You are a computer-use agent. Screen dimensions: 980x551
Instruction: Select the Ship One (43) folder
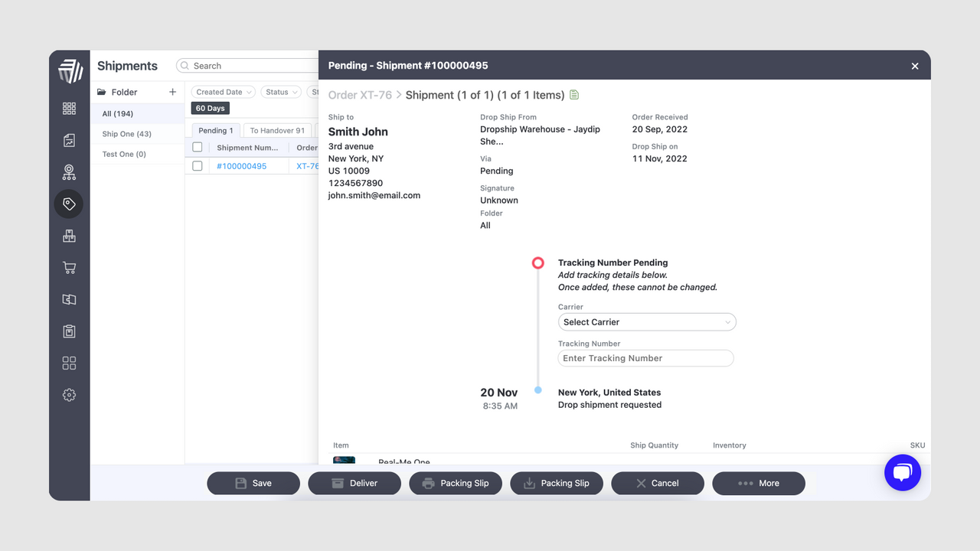[x=137, y=134]
